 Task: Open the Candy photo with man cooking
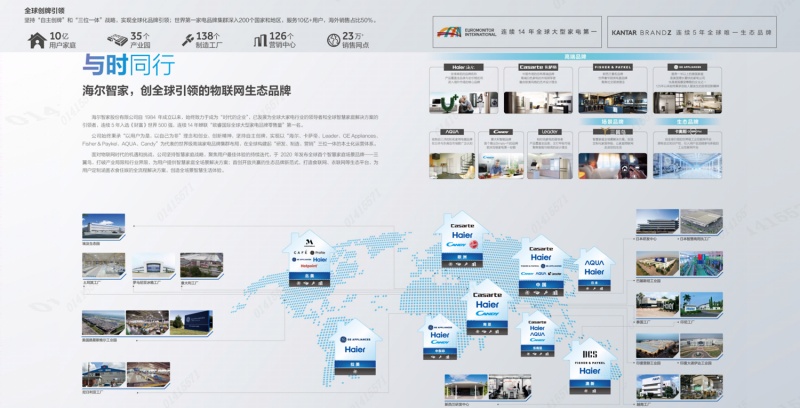click(501, 166)
